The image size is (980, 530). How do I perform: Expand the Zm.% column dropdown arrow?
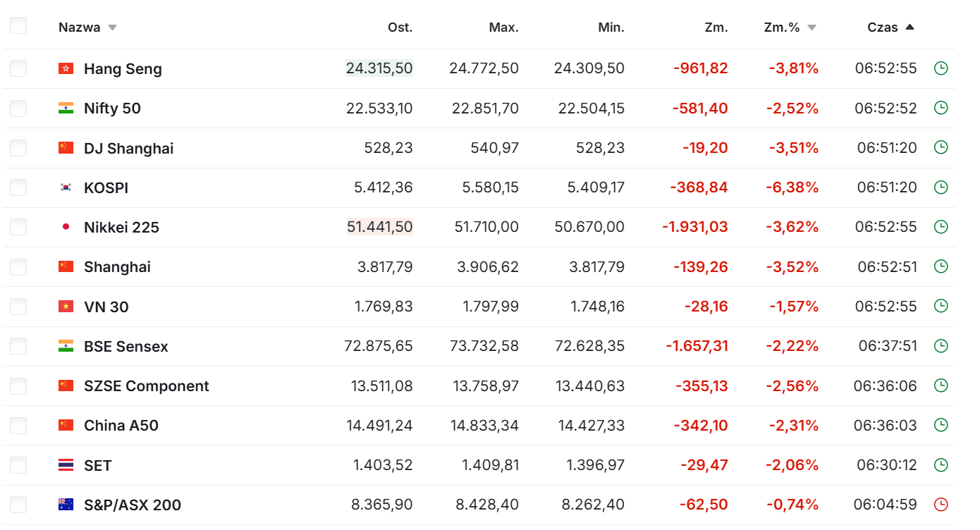tap(811, 28)
